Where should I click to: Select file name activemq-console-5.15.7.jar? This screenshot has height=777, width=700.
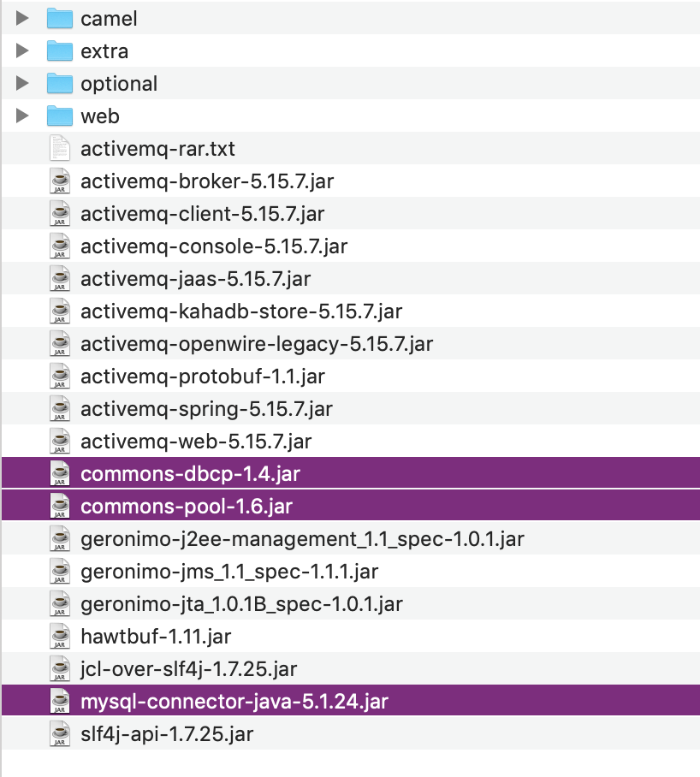click(x=214, y=246)
